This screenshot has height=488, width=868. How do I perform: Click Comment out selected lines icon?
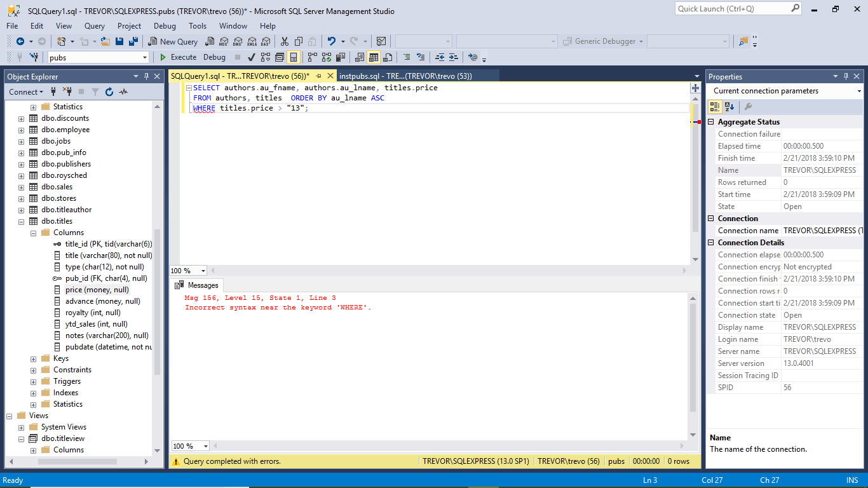407,57
